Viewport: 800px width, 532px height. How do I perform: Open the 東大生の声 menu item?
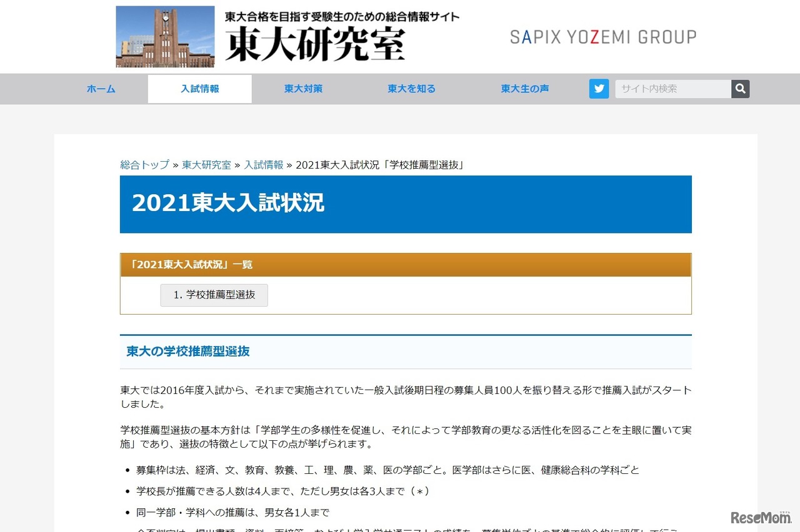pos(524,89)
